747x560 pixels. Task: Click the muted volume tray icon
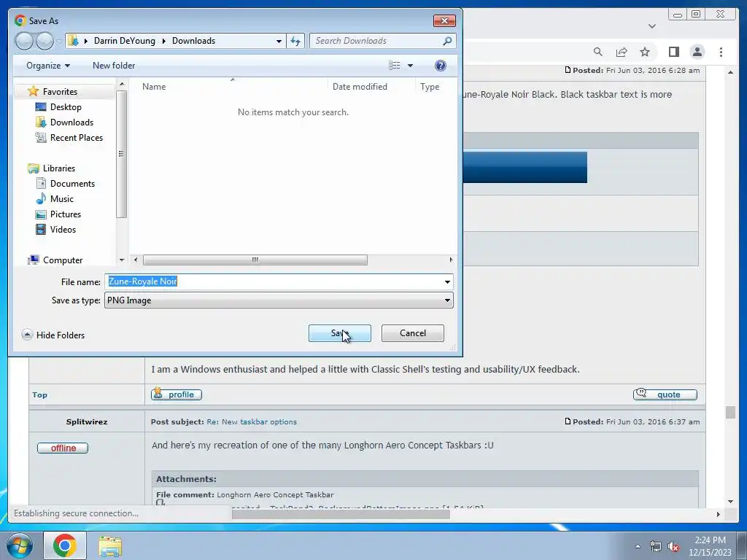click(673, 547)
